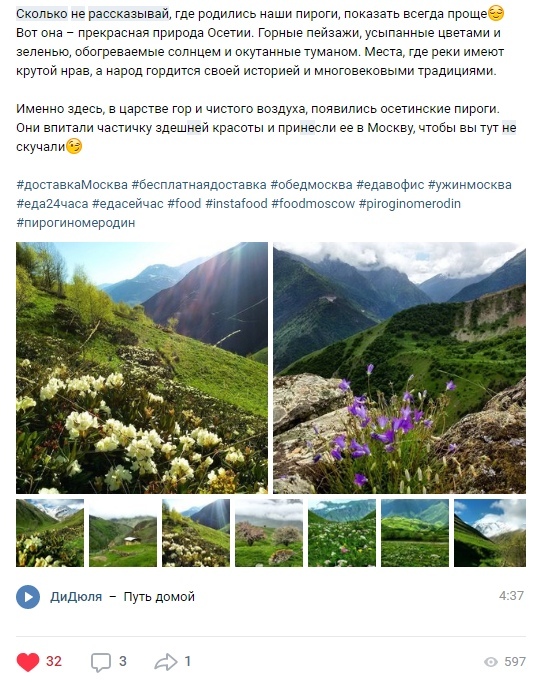The width and height of the screenshot is (544, 684).
Task: Open the #пирогиномеродин hashtag
Action: coord(76,223)
